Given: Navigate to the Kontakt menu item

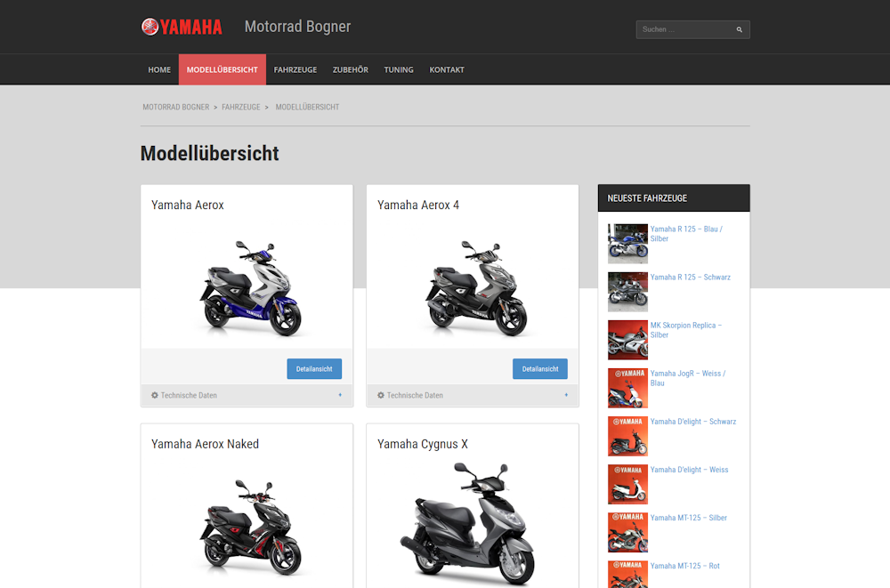Looking at the screenshot, I should point(447,69).
